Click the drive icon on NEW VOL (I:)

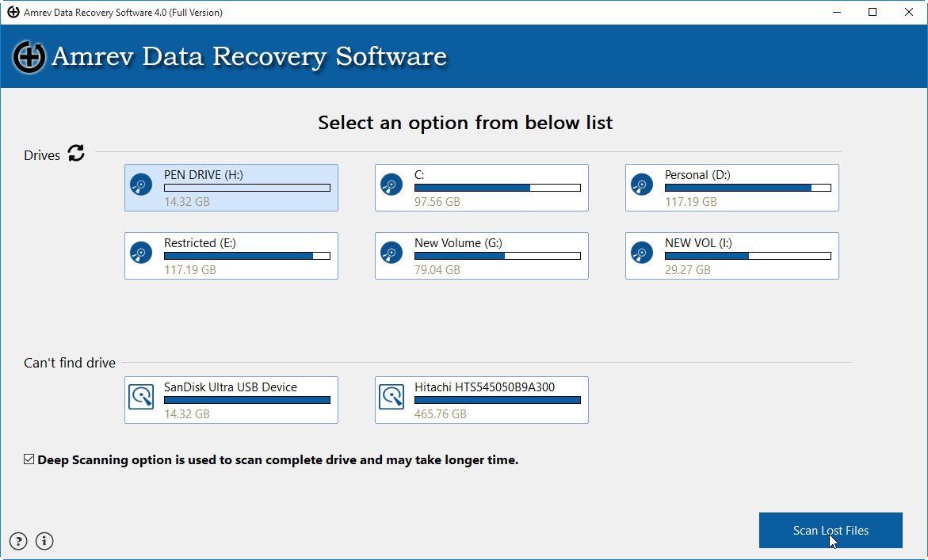[x=641, y=253]
